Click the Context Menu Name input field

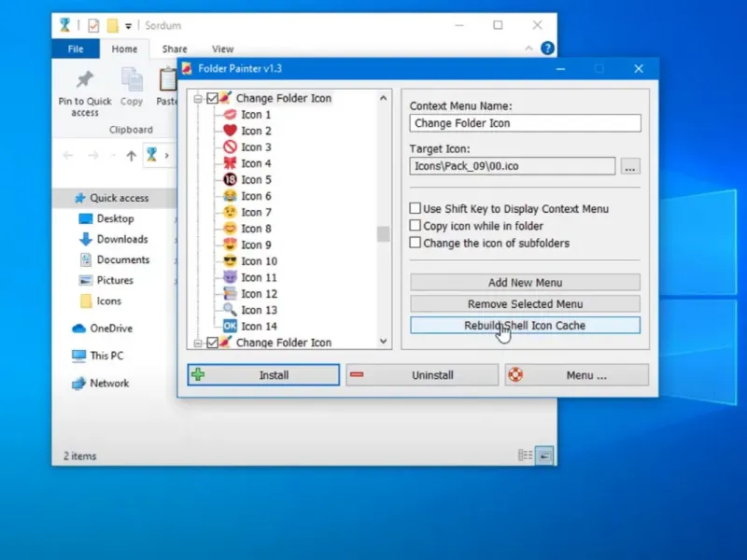525,123
